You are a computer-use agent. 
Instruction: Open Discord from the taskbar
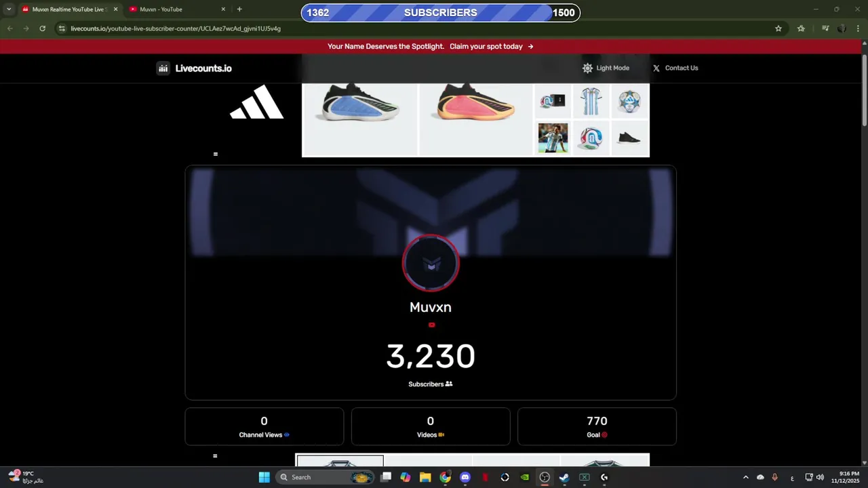pyautogui.click(x=465, y=477)
